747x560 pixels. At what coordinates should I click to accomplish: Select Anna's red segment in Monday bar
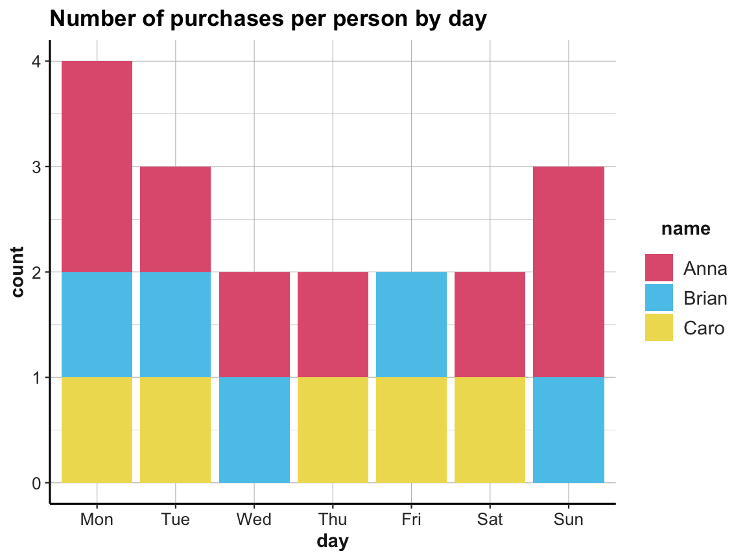[97, 166]
